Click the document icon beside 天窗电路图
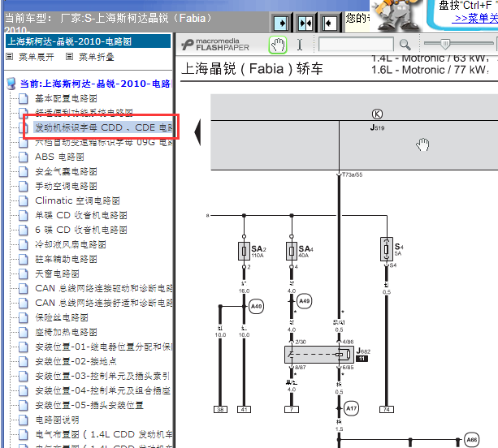Viewport: 498px width, 448px height. (x=23, y=274)
